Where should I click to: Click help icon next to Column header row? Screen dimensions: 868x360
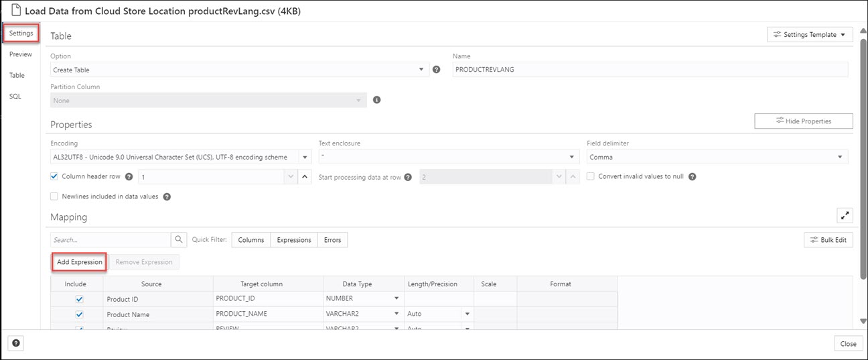[129, 177]
